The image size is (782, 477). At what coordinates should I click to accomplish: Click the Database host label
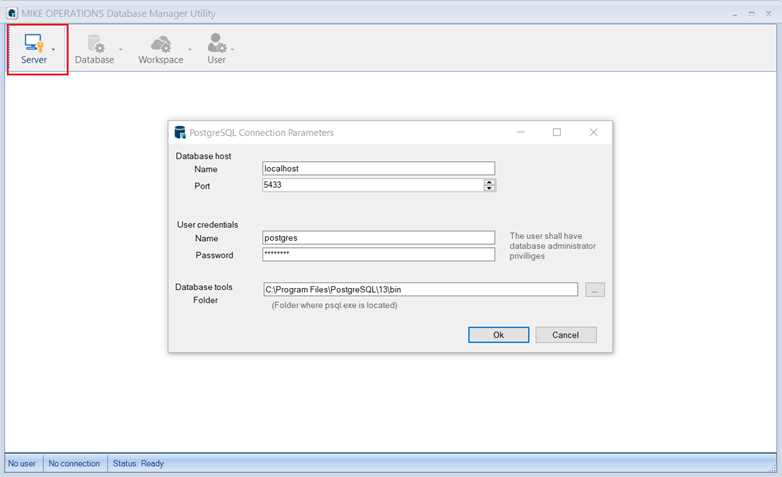[x=203, y=156]
